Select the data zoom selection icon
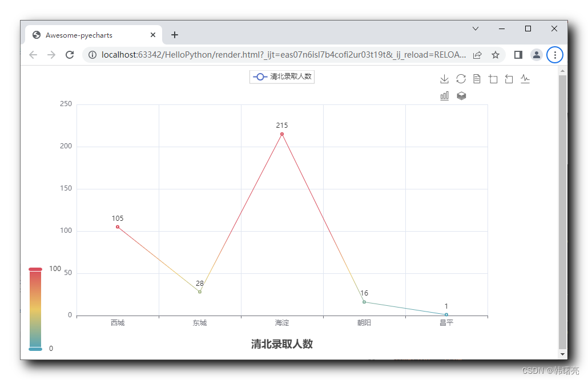Viewport: 588px width, 380px height. pos(493,79)
